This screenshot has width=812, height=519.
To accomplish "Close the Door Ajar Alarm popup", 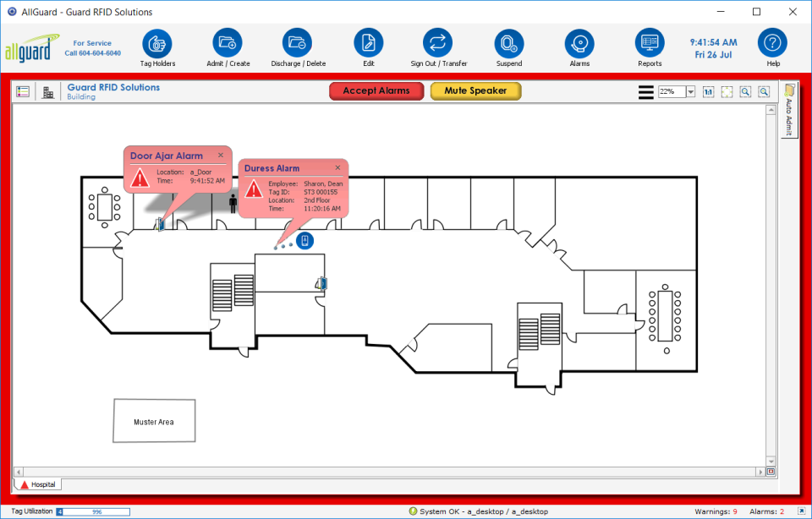I will click(221, 156).
